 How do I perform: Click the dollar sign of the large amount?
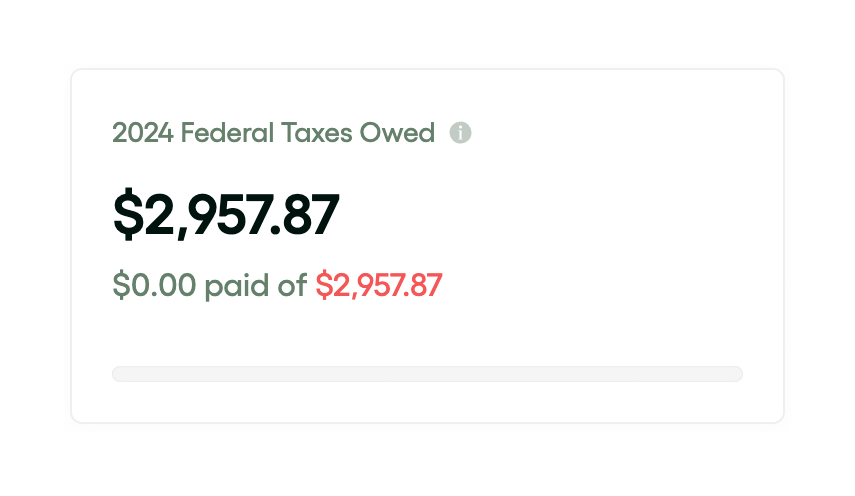click(x=127, y=215)
